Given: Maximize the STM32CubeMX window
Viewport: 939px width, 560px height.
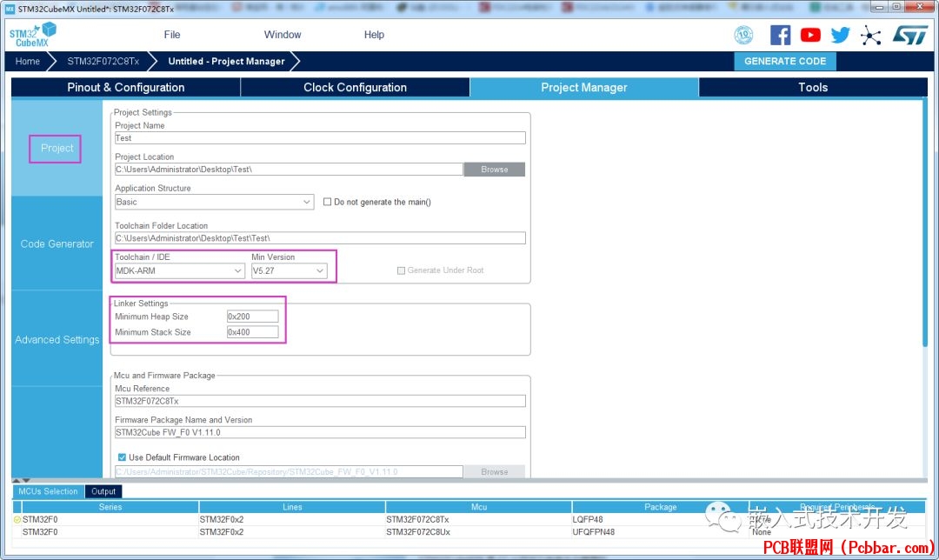Looking at the screenshot, I should click(896, 7).
